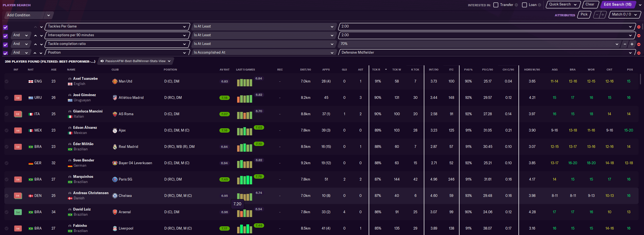Open the Passion4FM-Best-BallWinner-Stats-View dropdown
644x235 pixels.
[136, 61]
